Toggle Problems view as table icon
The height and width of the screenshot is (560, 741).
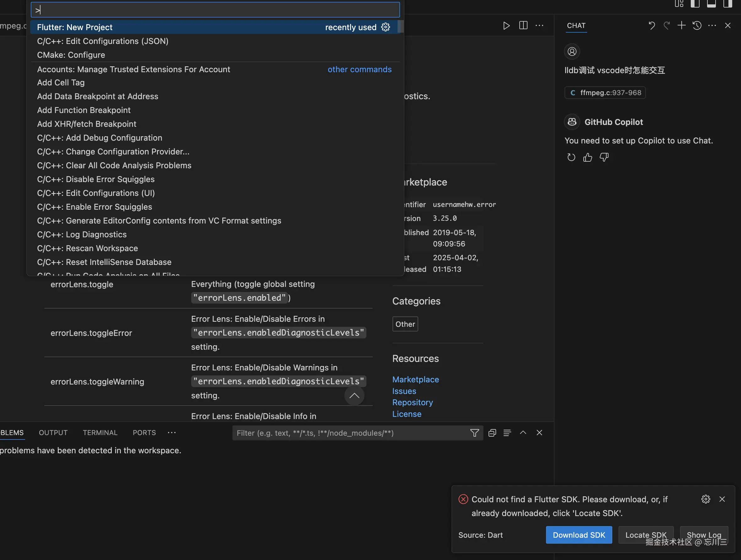click(x=507, y=433)
